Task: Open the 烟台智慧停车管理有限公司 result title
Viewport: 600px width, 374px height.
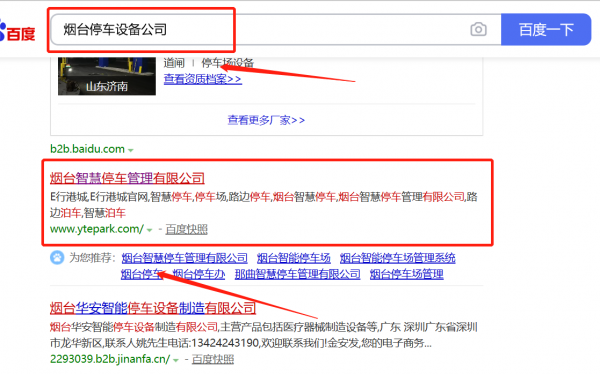Action: (x=127, y=178)
